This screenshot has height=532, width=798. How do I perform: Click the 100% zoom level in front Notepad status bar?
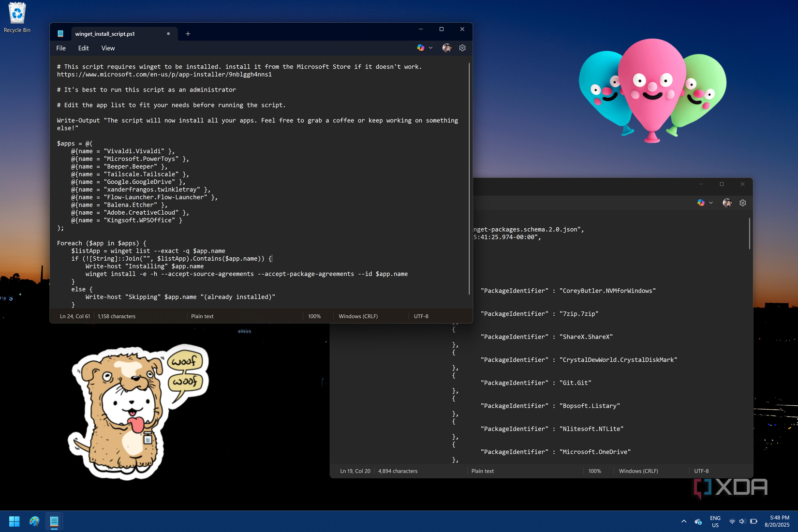[x=314, y=316]
